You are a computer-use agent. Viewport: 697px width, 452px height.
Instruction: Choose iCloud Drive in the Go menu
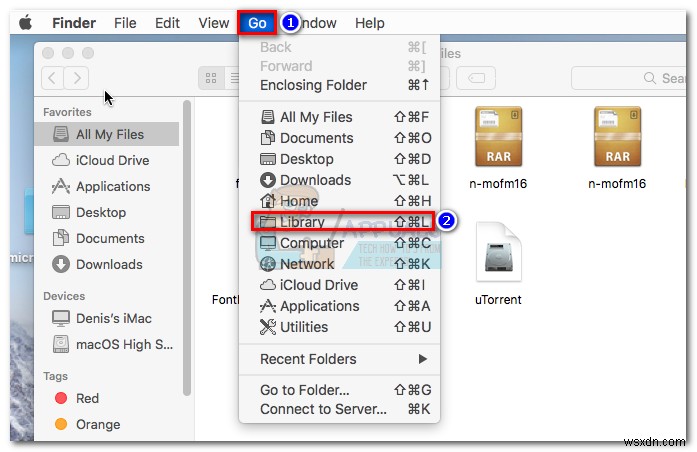(340, 284)
